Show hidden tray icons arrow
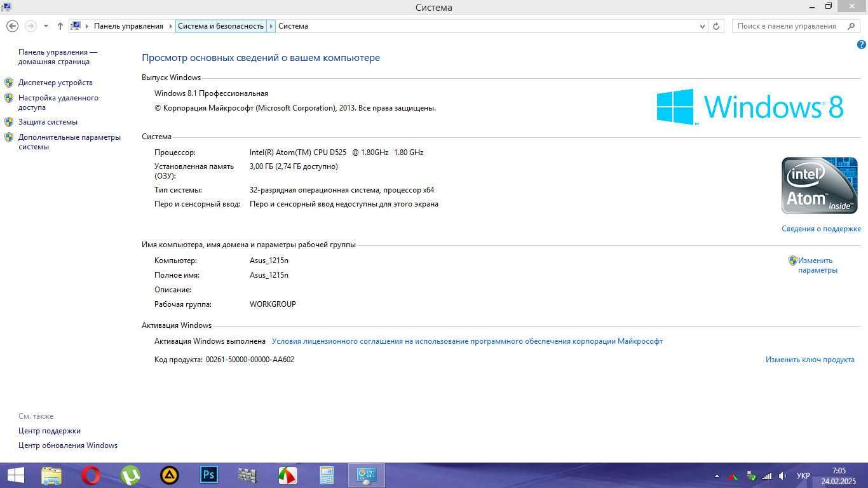Image resolution: width=868 pixels, height=488 pixels. pyautogui.click(x=717, y=476)
